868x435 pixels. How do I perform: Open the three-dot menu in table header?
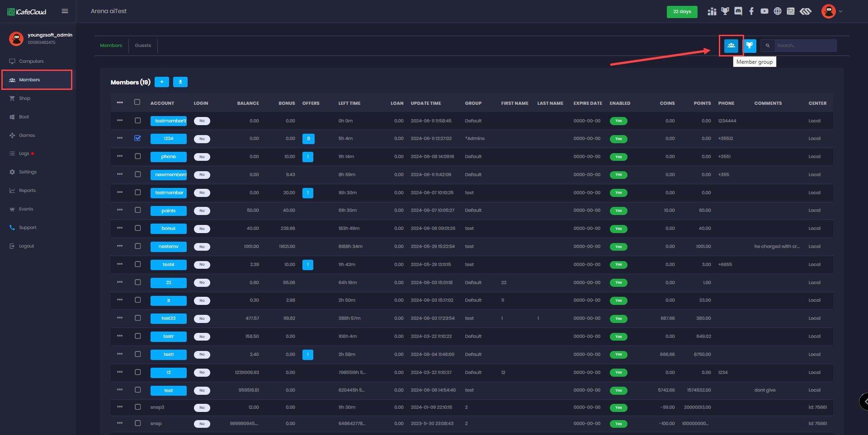click(120, 103)
